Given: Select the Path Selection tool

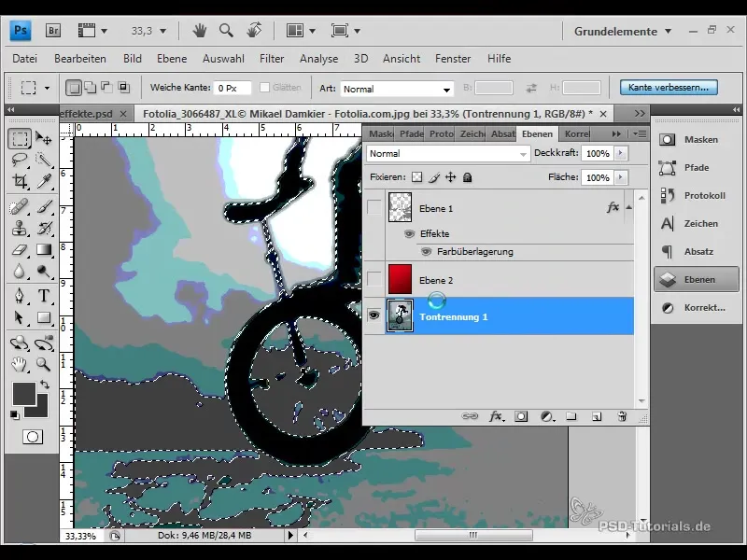Looking at the screenshot, I should click(x=20, y=317).
